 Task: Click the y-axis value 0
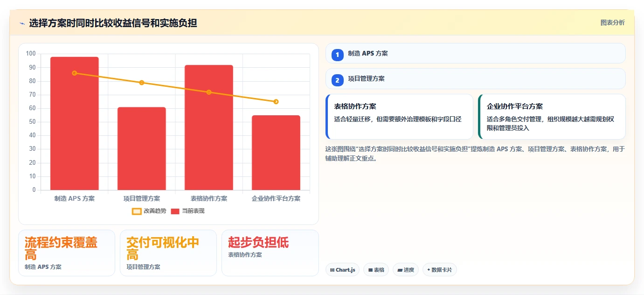34,190
